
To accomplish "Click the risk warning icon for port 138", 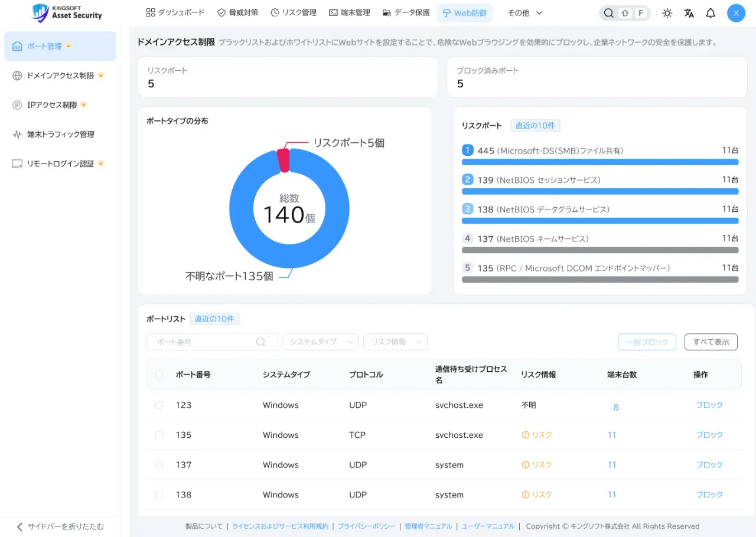I will [525, 495].
